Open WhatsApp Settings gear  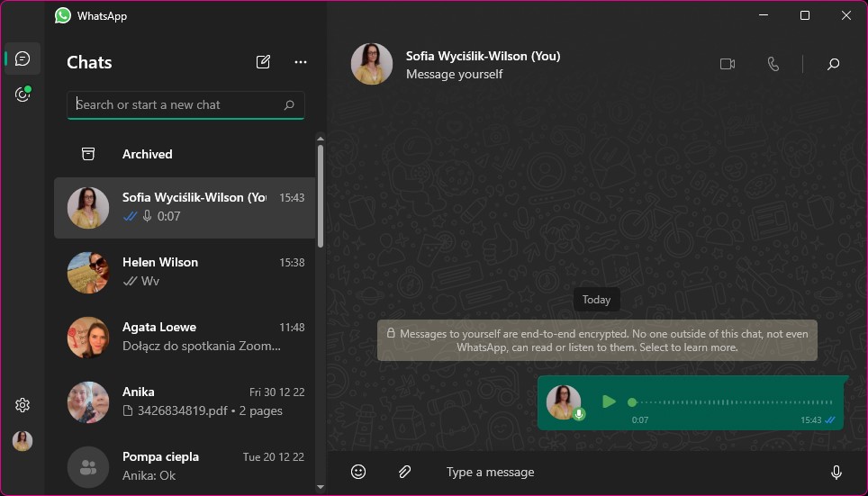pos(23,405)
